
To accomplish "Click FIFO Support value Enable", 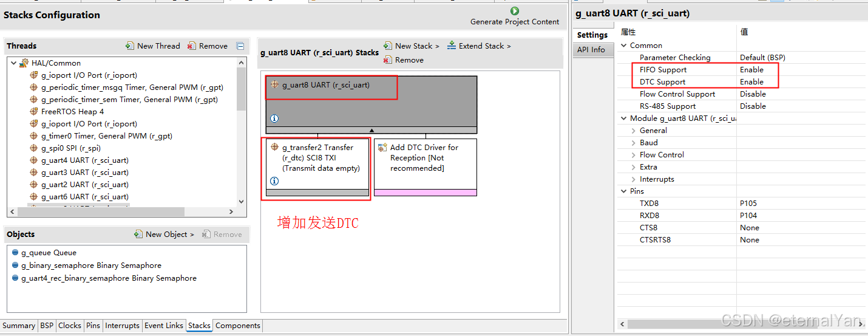I will point(751,69).
